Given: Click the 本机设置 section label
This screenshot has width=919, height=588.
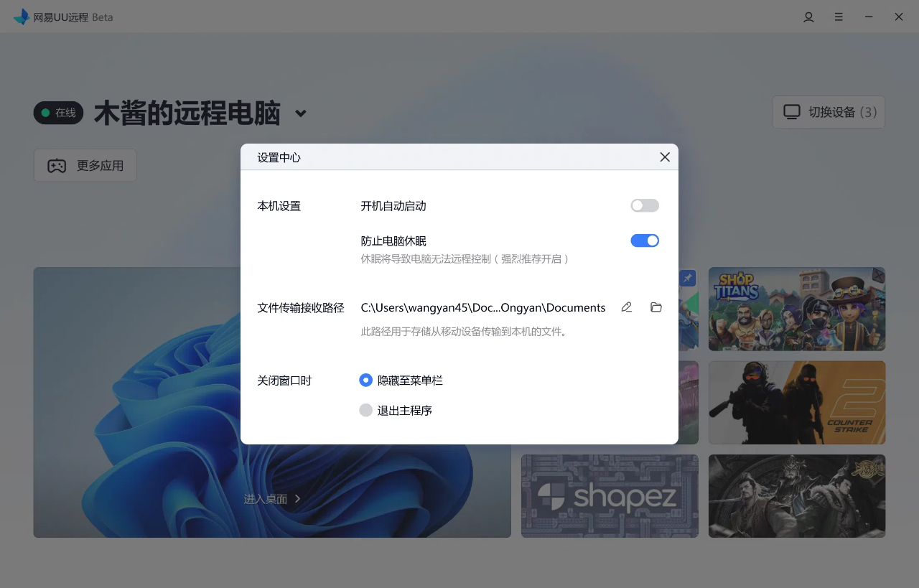Looking at the screenshot, I should click(279, 206).
